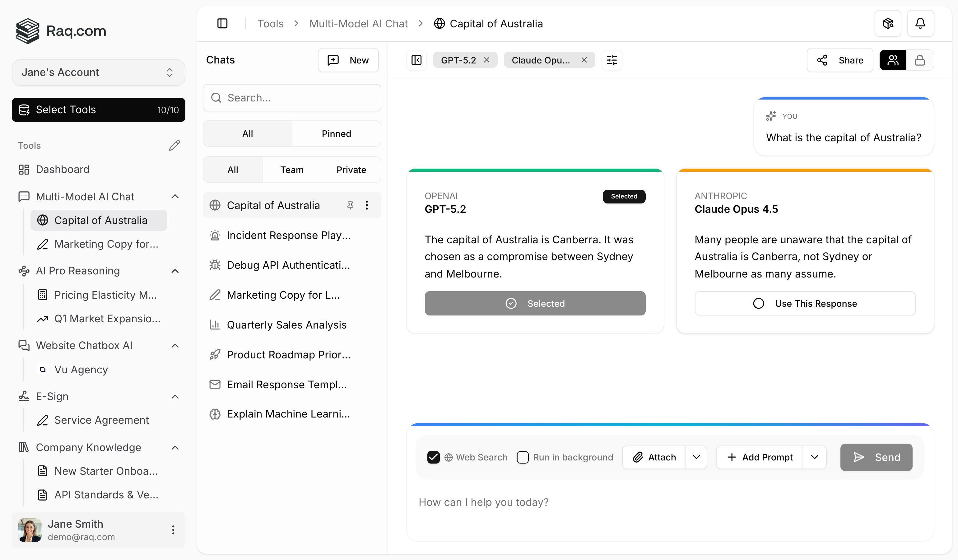Click the notifications bell icon

tap(920, 24)
